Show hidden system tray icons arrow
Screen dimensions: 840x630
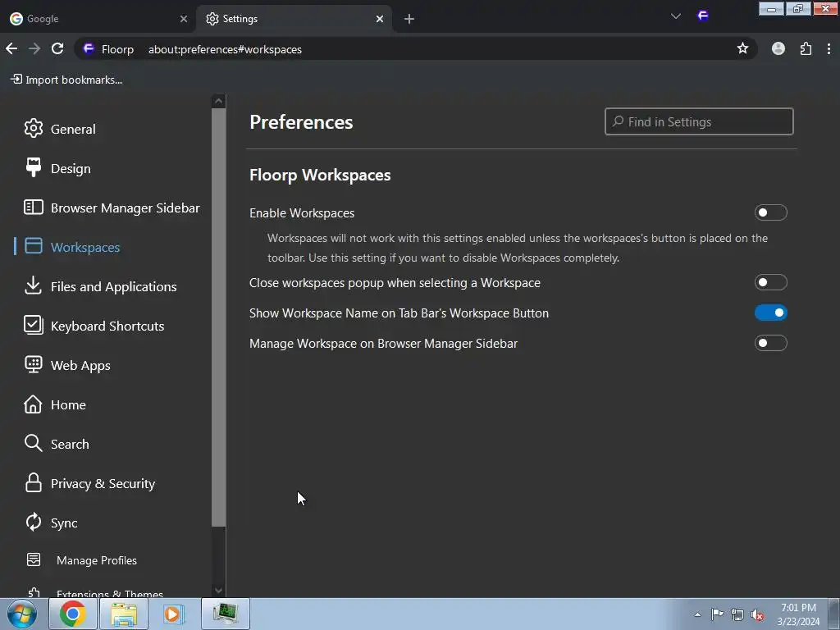[x=697, y=614]
